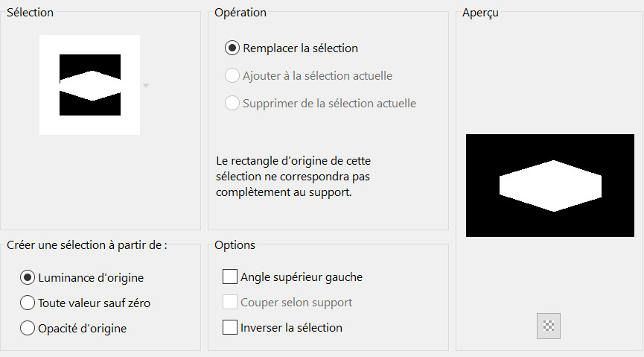Click the rectangle d'origine warning message text

tap(301, 176)
